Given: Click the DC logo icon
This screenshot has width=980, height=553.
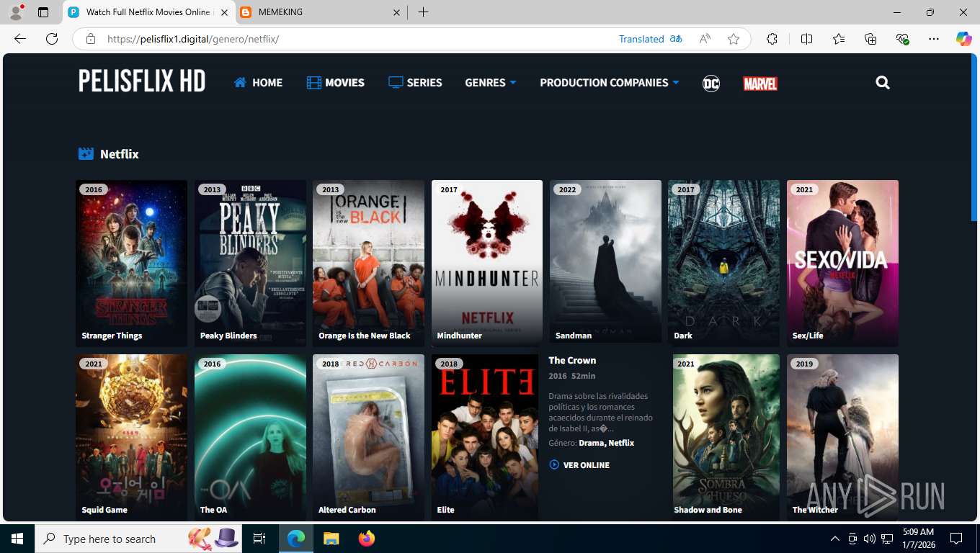Looking at the screenshot, I should (x=711, y=84).
